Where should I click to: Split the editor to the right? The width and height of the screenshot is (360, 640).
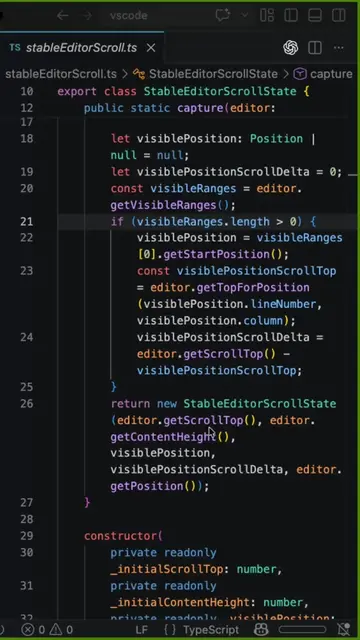pos(315,48)
